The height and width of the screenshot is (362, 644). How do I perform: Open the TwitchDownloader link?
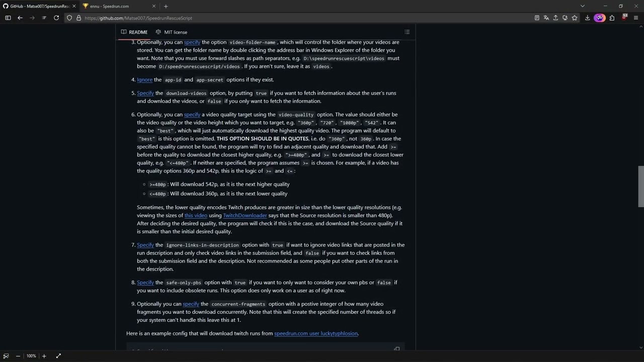point(245,215)
